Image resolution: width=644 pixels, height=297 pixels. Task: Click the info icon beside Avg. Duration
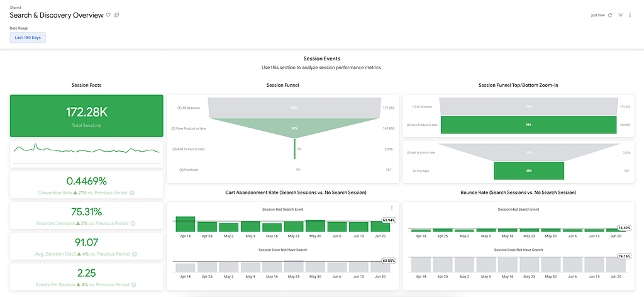click(135, 254)
